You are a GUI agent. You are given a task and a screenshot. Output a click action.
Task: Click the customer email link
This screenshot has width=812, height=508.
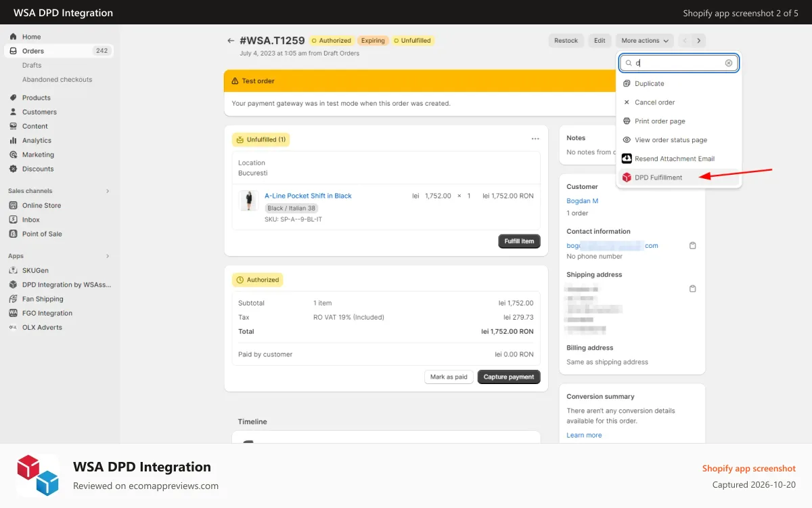(612, 245)
